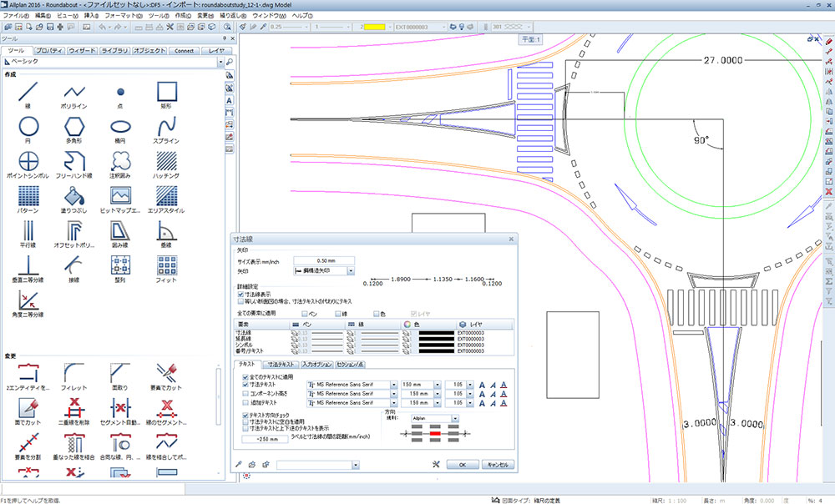
Task: Select the 線 (Line) tool
Action: point(28,90)
